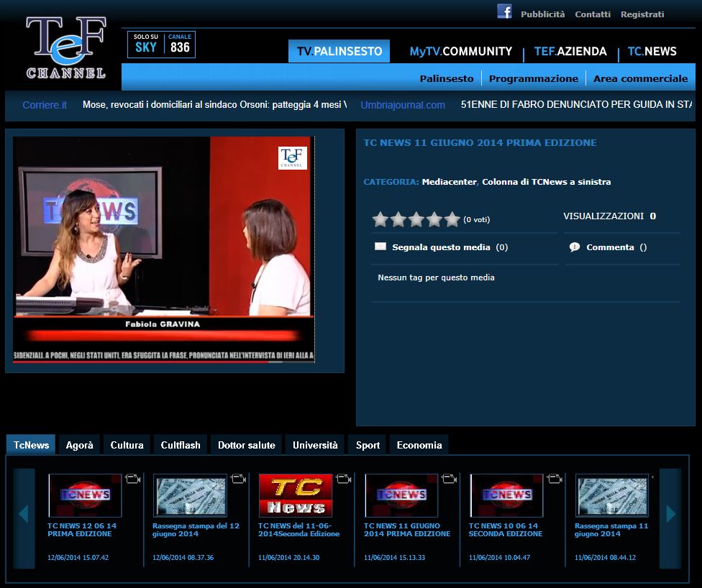This screenshot has width=702, height=588.
Task: Click title TC NEWS del 11-06-2014Seconda Edizione
Action: pyautogui.click(x=298, y=530)
